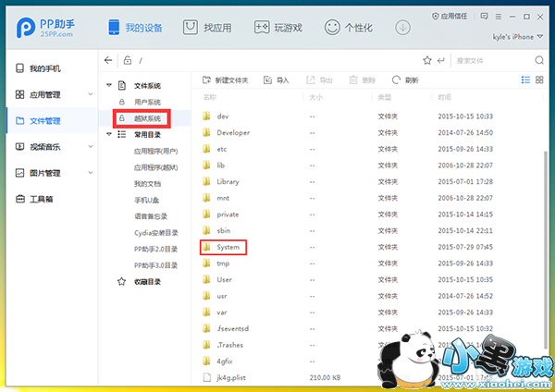Click the file list vertical scrollbar
The height and width of the screenshot is (392, 555).
(x=546, y=250)
